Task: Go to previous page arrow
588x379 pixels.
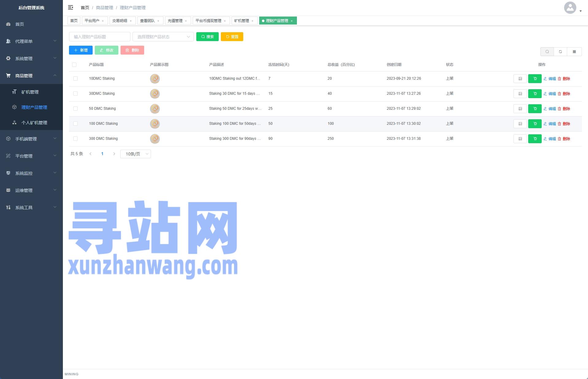Action: coord(90,154)
